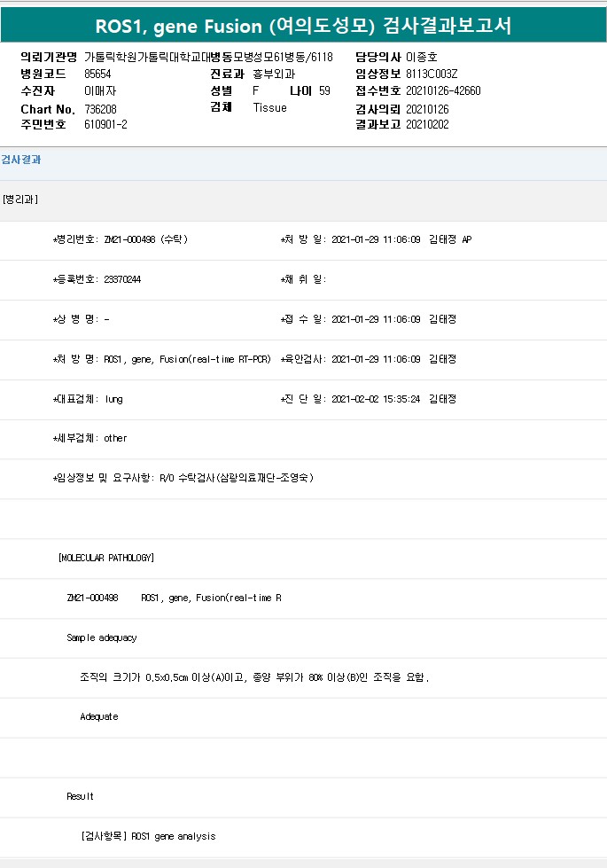Select the Sample adequacy label
The image size is (607, 868).
[x=102, y=637]
